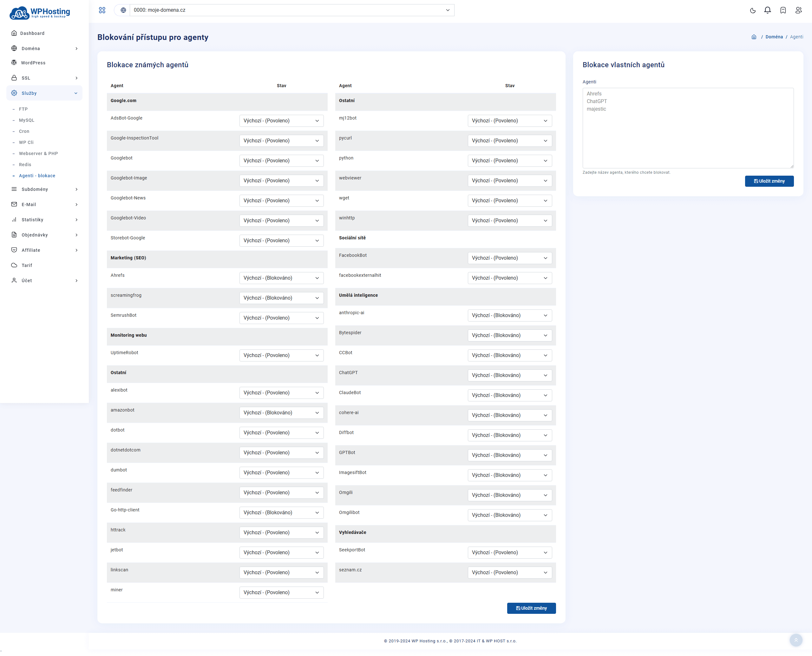Select Agenti - blokace submenu item
The height and width of the screenshot is (656, 812).
tap(37, 176)
